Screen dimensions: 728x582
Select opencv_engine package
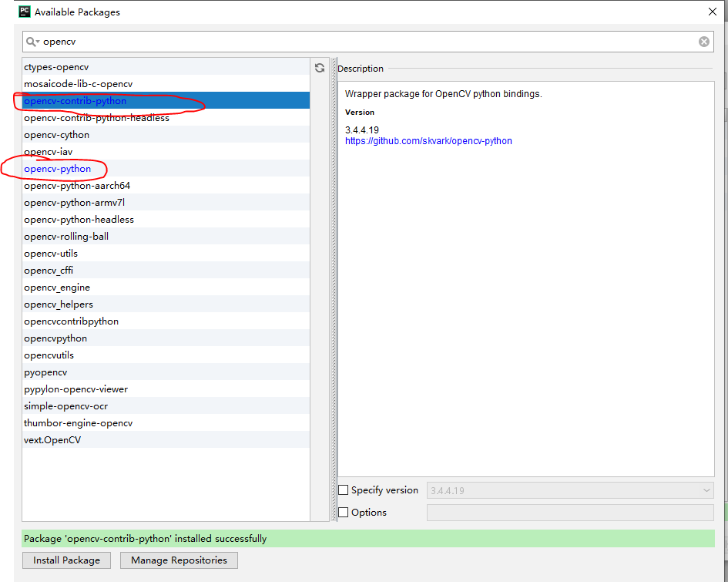pyautogui.click(x=166, y=288)
